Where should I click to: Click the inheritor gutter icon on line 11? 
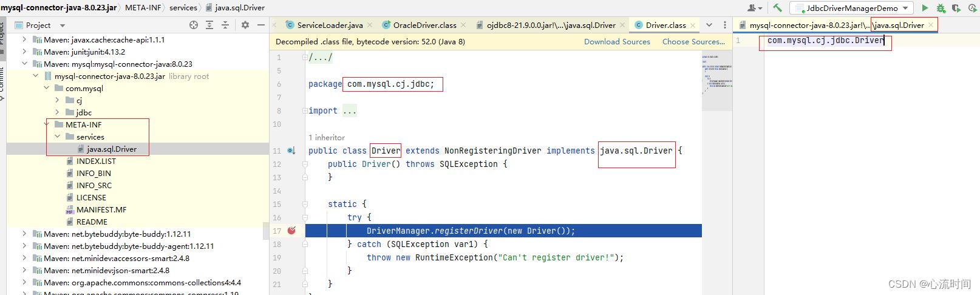pos(291,151)
